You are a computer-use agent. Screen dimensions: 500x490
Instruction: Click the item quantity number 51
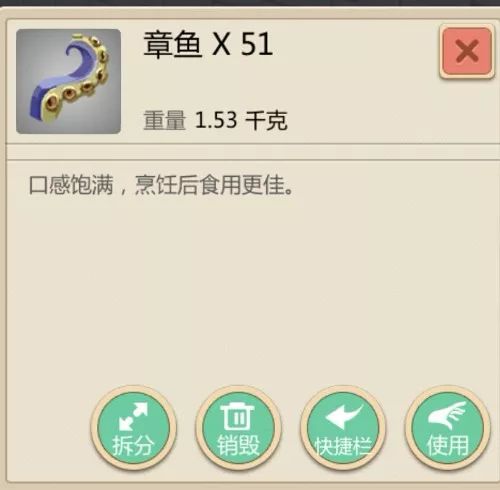[257, 44]
